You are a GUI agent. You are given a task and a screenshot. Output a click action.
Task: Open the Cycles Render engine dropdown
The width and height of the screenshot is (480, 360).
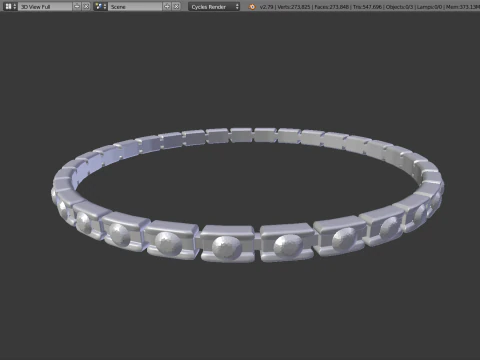[x=214, y=6]
